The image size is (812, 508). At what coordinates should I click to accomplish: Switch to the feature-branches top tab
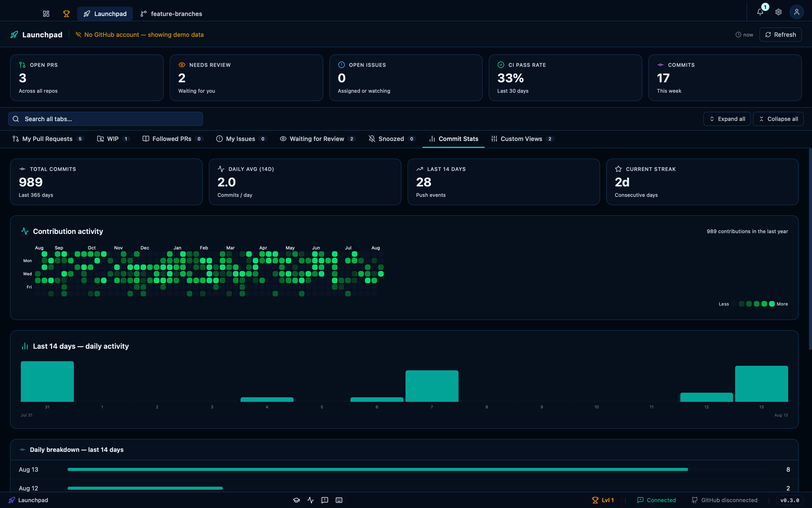tap(171, 14)
